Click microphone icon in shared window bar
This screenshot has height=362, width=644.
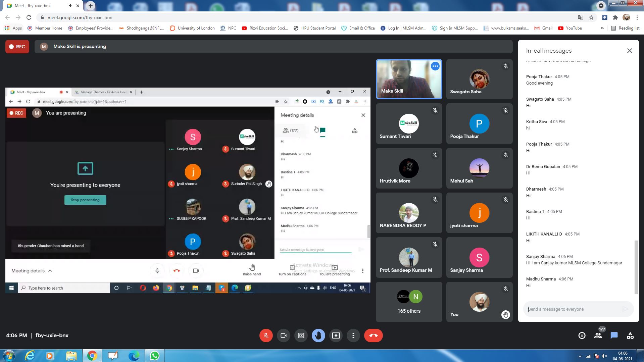(x=157, y=271)
